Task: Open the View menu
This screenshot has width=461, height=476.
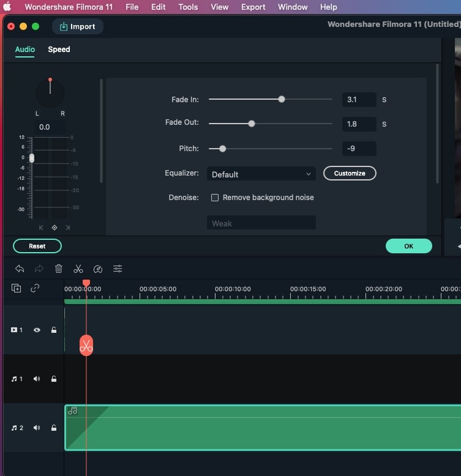Action: [219, 7]
